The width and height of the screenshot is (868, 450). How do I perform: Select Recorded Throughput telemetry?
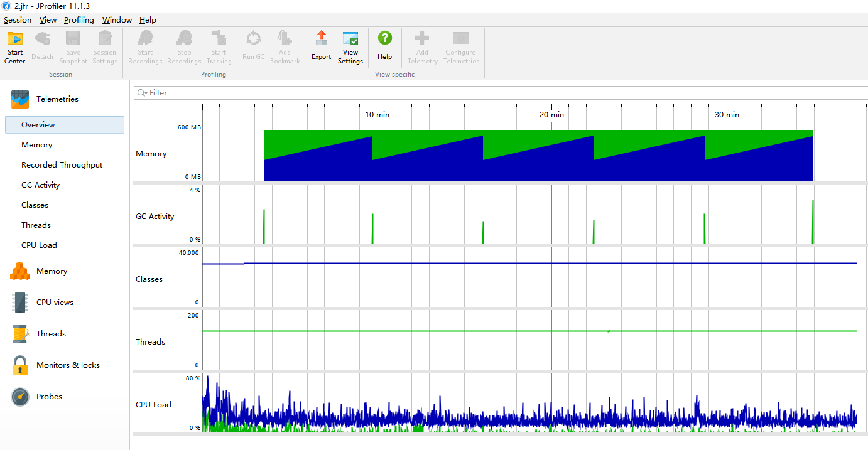coord(62,165)
